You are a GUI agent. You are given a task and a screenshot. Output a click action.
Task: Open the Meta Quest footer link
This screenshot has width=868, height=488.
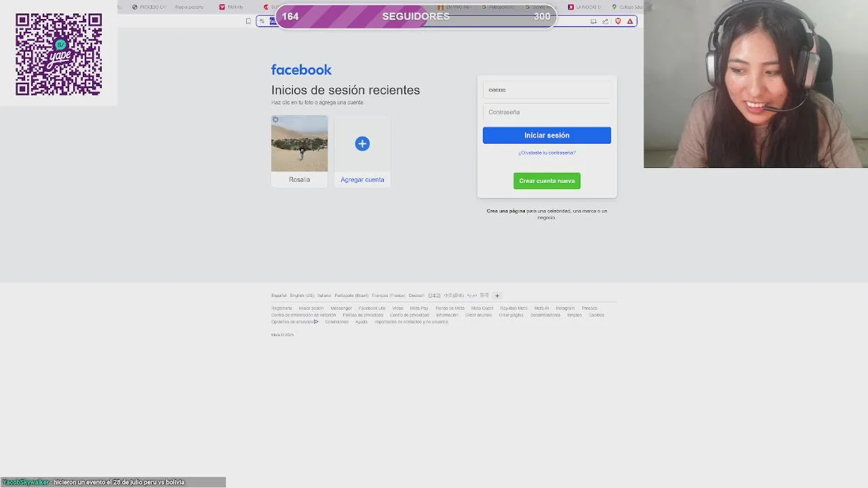pyautogui.click(x=482, y=308)
